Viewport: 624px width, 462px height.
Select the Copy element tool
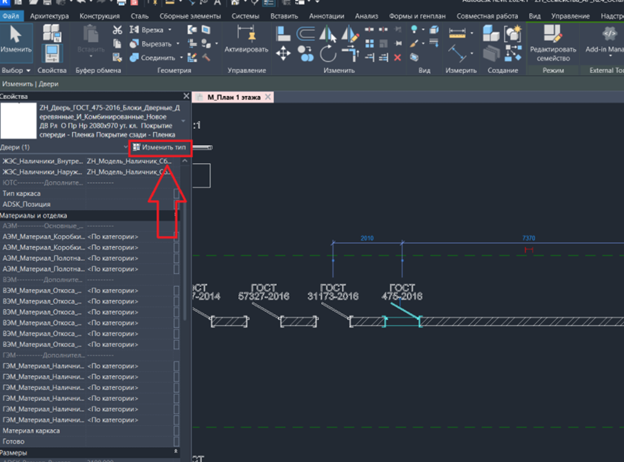305,53
